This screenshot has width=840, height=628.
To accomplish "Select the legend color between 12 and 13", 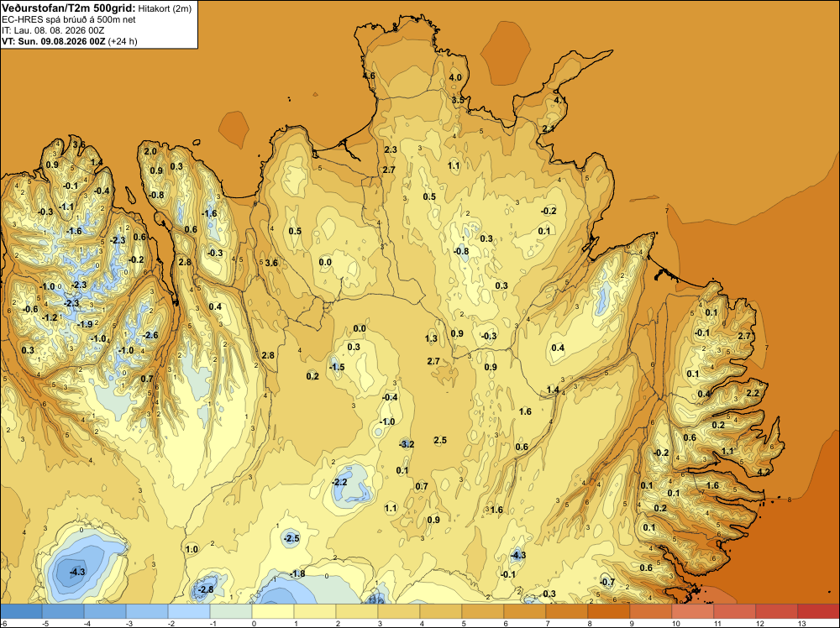I will (x=777, y=611).
